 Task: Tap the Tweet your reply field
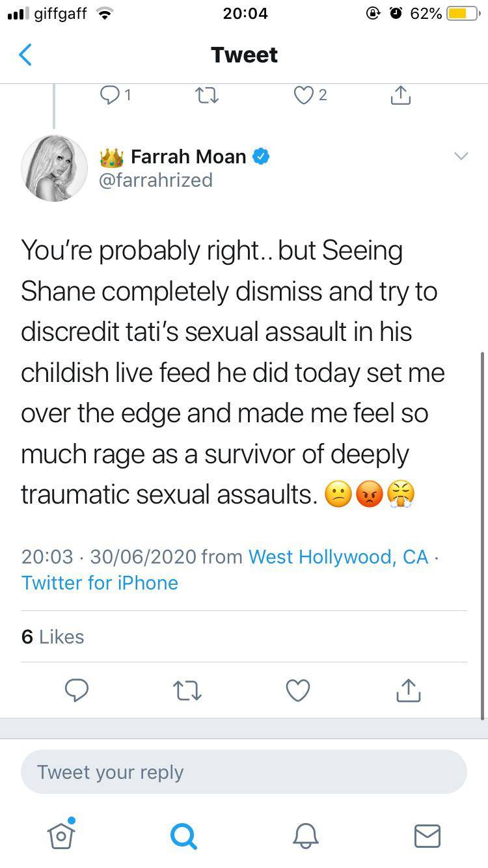point(244,772)
